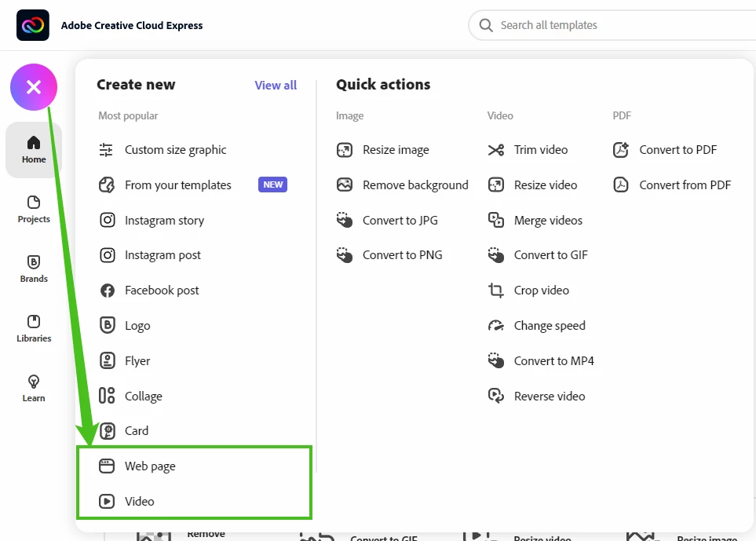Create an Instagram post
Viewport: 756px width, 541px height.
pyautogui.click(x=163, y=255)
